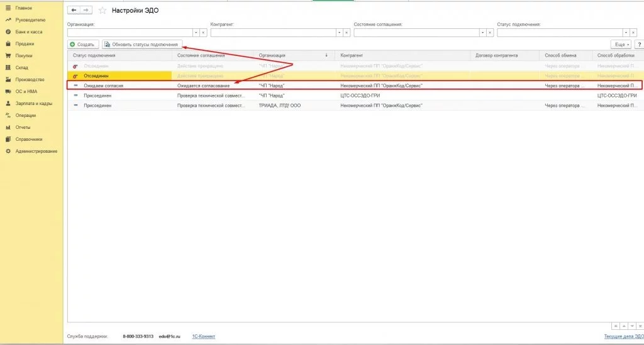644x345 pixels.
Task: Click the Создать button
Action: tap(82, 45)
